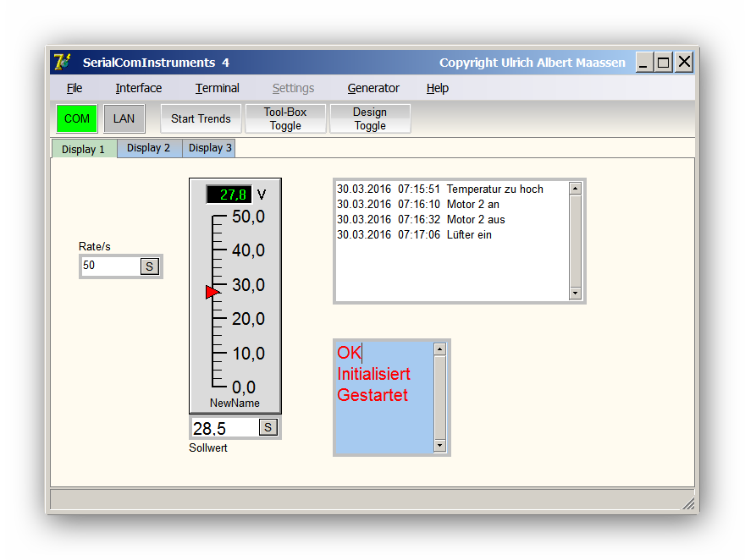Open the Generator menu
The image size is (745, 560).
(x=373, y=88)
